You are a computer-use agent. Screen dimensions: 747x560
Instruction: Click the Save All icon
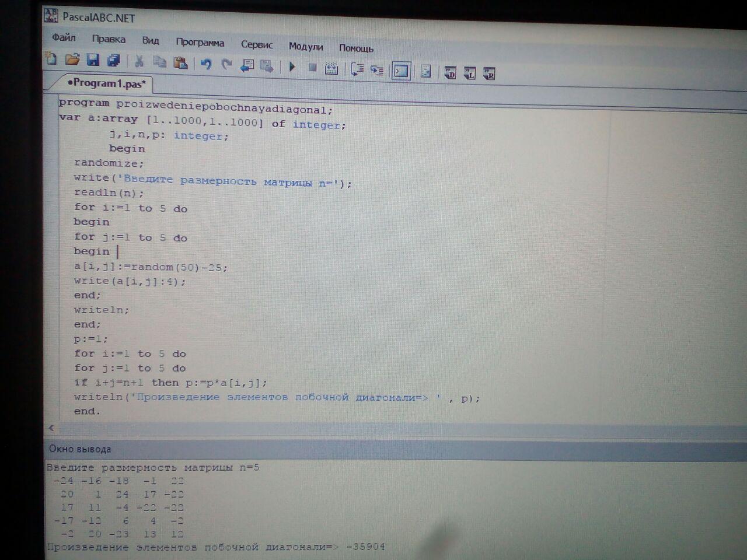pyautogui.click(x=114, y=60)
